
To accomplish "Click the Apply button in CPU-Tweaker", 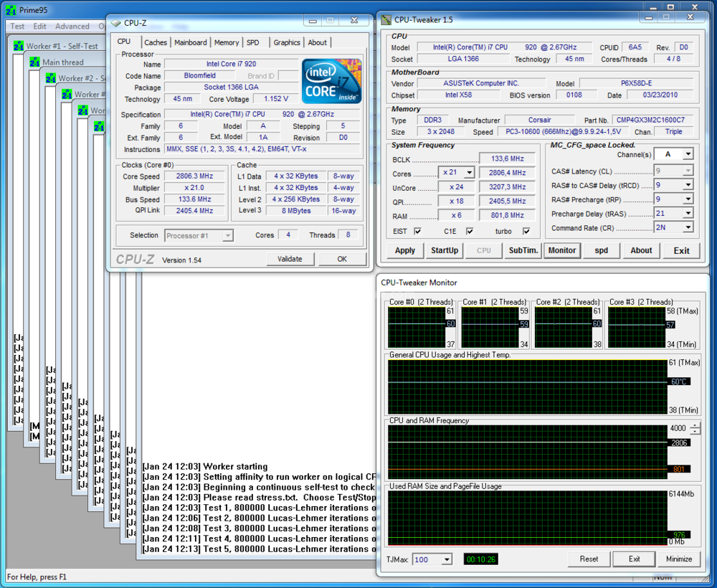I will 404,250.
